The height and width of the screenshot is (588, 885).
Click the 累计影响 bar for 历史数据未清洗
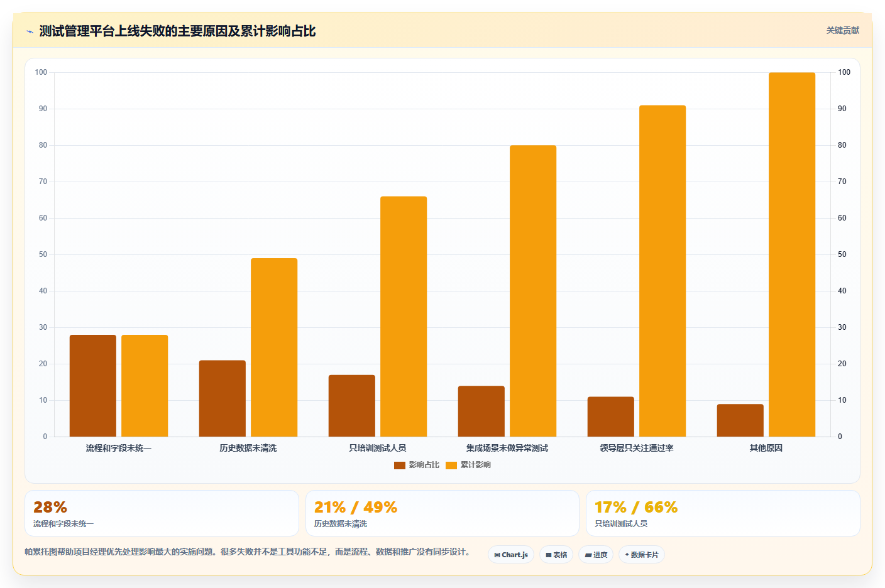pos(274,347)
